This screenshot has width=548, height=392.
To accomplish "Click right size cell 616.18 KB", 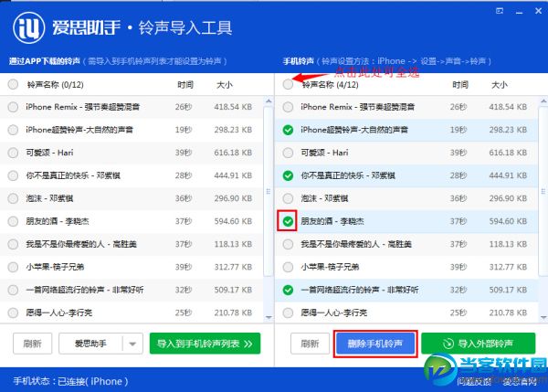I will click(508, 153).
